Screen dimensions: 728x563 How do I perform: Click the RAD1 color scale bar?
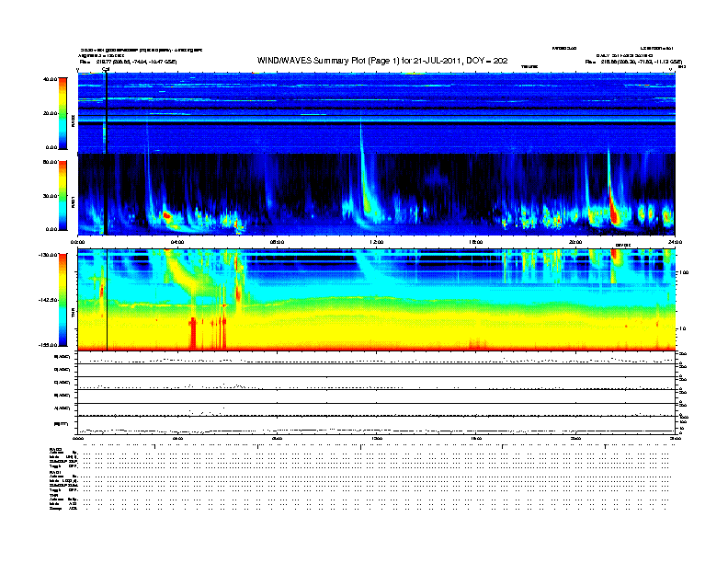63,195
